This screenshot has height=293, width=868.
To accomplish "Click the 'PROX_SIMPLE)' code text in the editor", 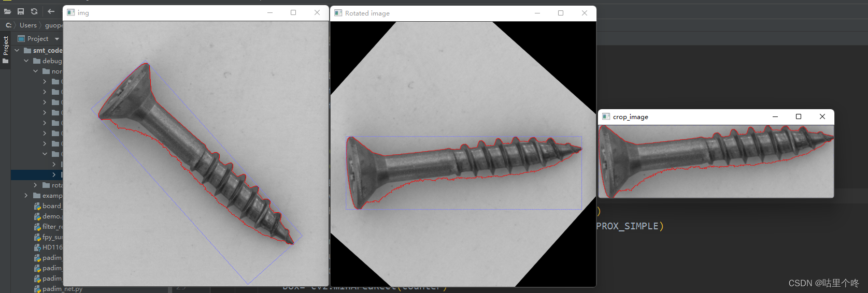I will pos(630,226).
